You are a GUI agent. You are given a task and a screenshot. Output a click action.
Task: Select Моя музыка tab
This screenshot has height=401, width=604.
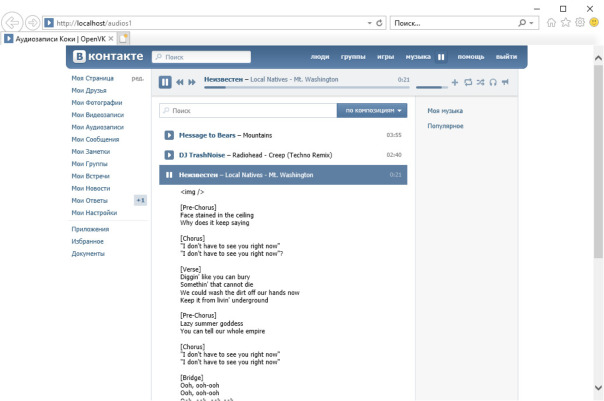click(445, 111)
